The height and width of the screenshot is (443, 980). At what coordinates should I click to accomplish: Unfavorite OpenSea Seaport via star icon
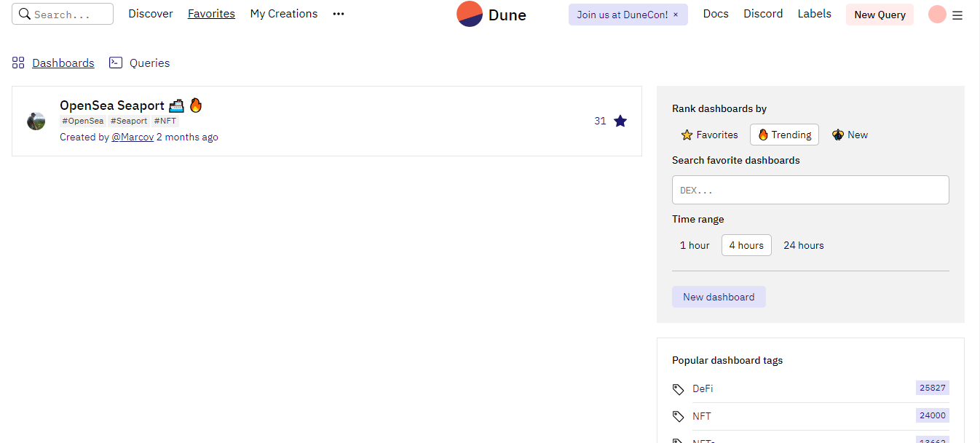620,121
